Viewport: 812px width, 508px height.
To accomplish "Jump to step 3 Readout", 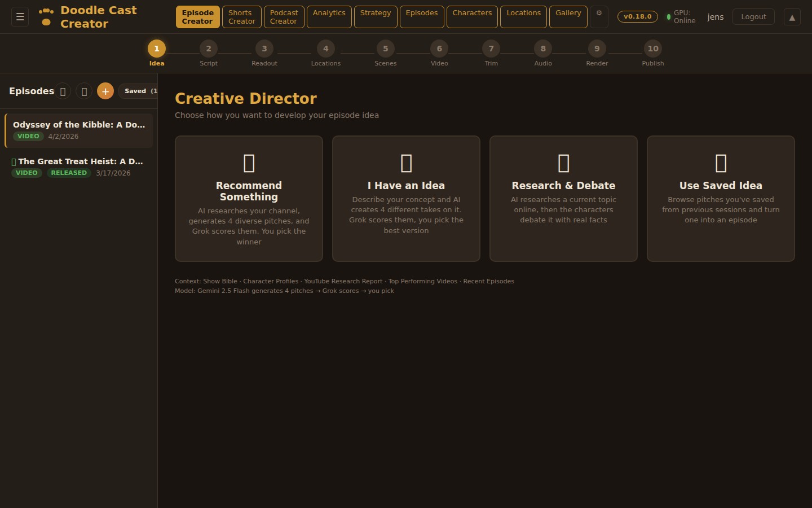I will (264, 54).
